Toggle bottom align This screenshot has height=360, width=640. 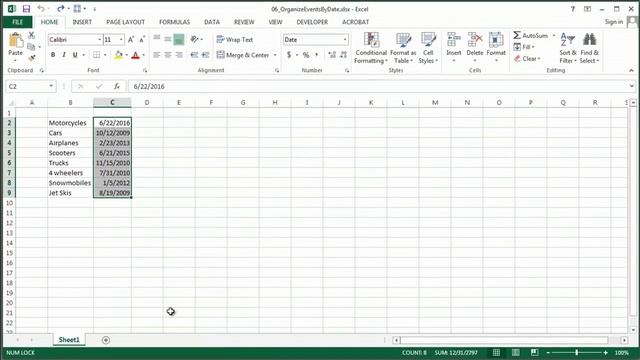click(x=179, y=39)
